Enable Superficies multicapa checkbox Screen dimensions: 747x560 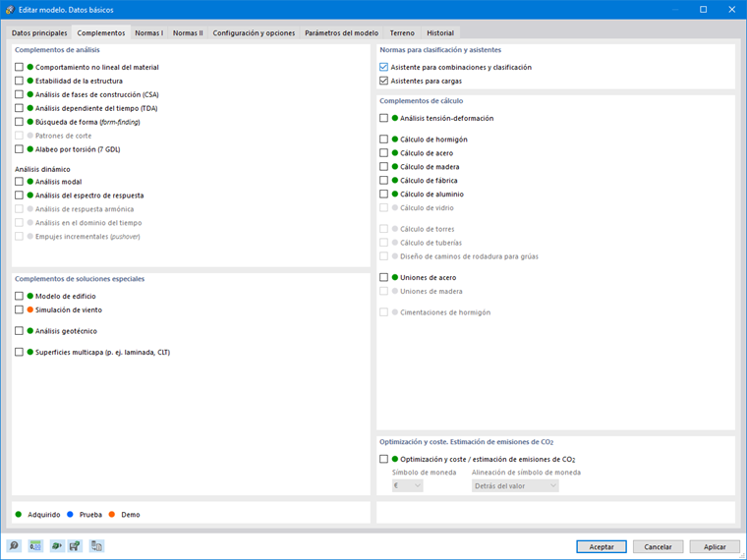point(19,352)
